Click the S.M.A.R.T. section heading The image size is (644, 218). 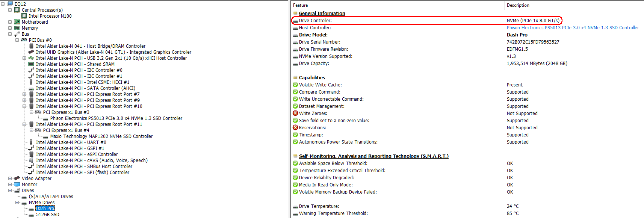coord(374,156)
